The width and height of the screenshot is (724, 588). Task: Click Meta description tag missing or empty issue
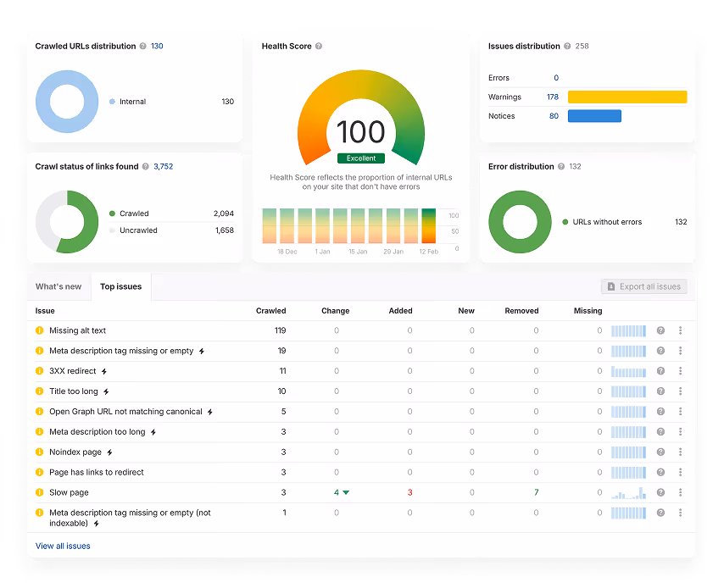tap(121, 351)
